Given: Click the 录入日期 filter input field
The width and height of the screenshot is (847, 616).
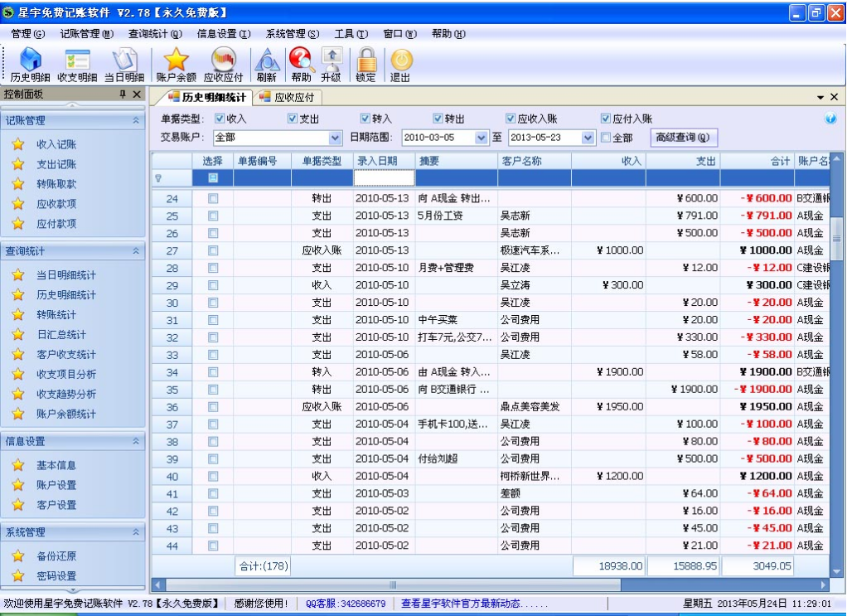Looking at the screenshot, I should click(384, 177).
